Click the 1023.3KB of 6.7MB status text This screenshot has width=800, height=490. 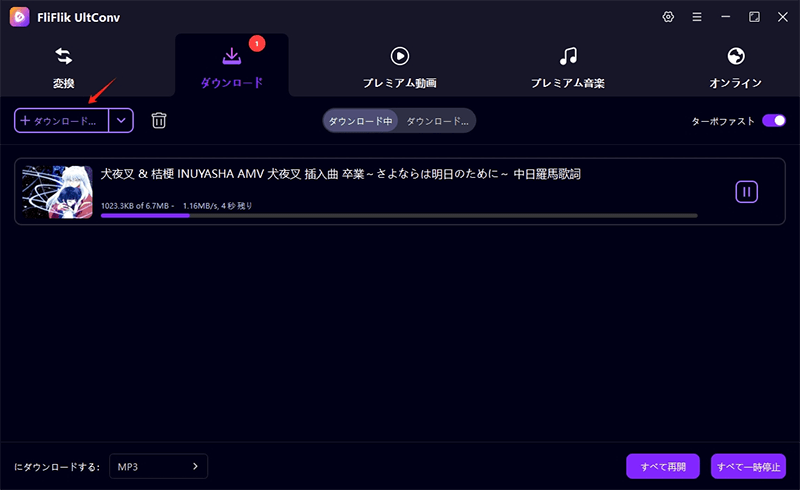point(177,206)
